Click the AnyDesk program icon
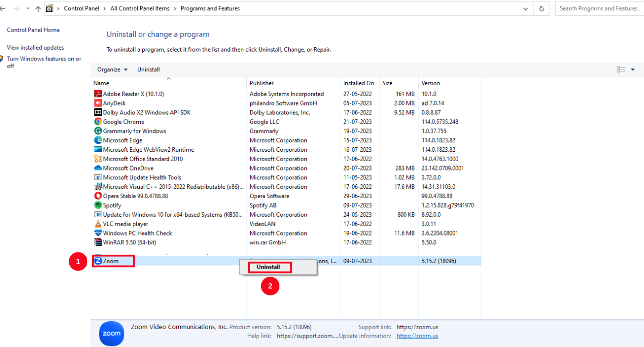This screenshot has height=347, width=644. click(98, 103)
